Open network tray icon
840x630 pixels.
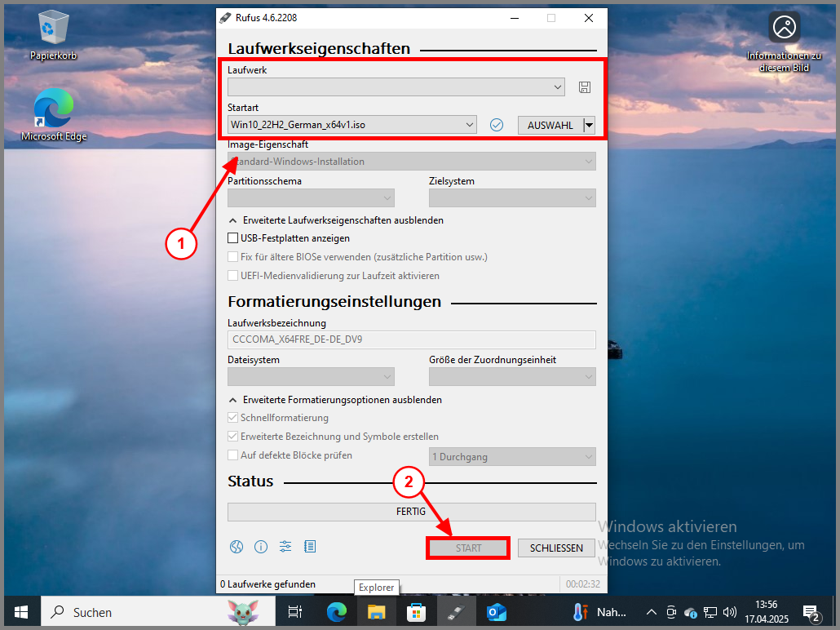click(710, 612)
